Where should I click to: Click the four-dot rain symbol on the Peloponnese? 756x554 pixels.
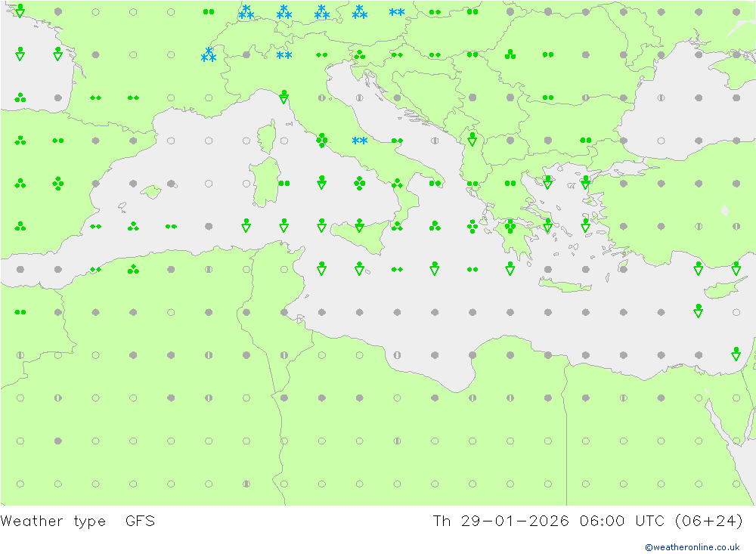point(510,226)
